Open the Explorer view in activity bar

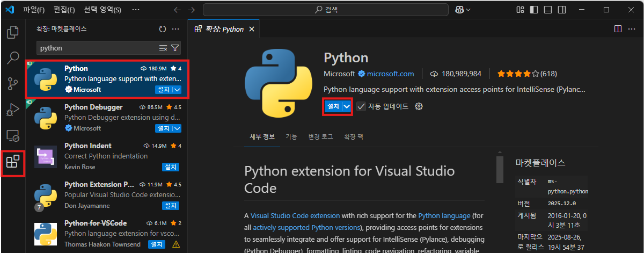pos(12,32)
